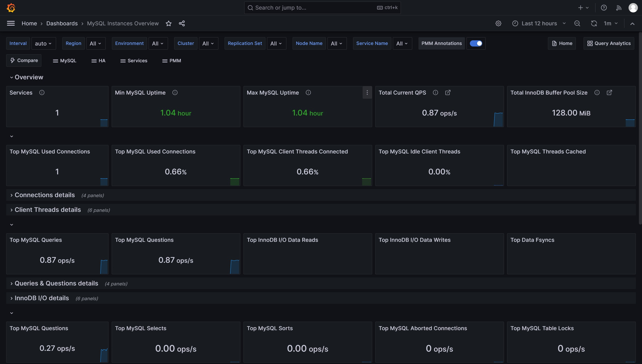Click the share dashboard icon

[x=182, y=24]
